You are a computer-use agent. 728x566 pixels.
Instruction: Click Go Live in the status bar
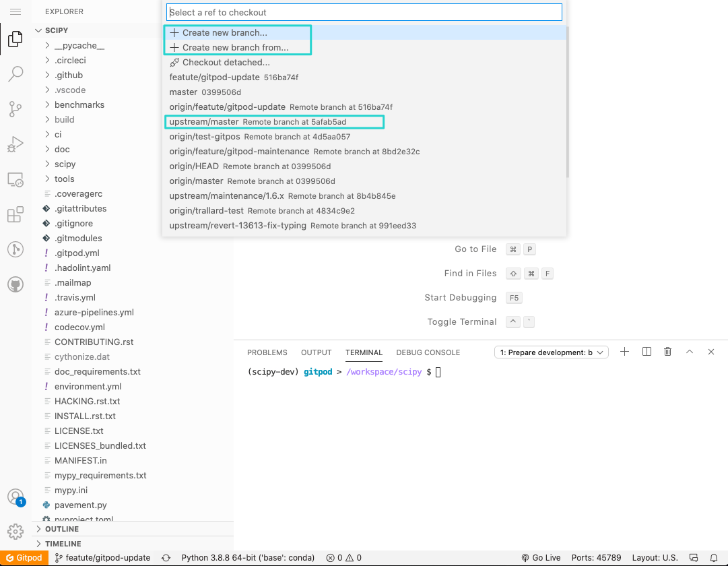(541, 557)
